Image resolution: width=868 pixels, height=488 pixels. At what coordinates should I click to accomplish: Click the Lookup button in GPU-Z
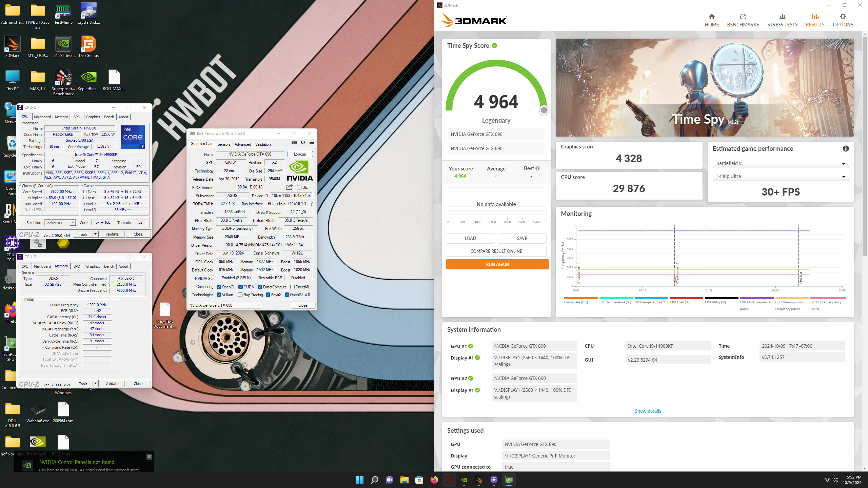[x=300, y=154]
